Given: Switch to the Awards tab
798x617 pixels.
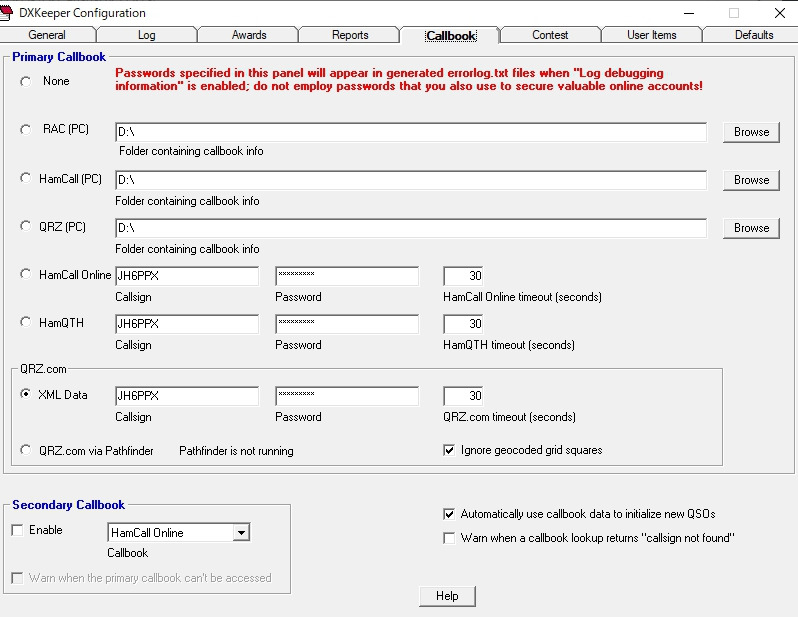Looking at the screenshot, I should pos(249,35).
